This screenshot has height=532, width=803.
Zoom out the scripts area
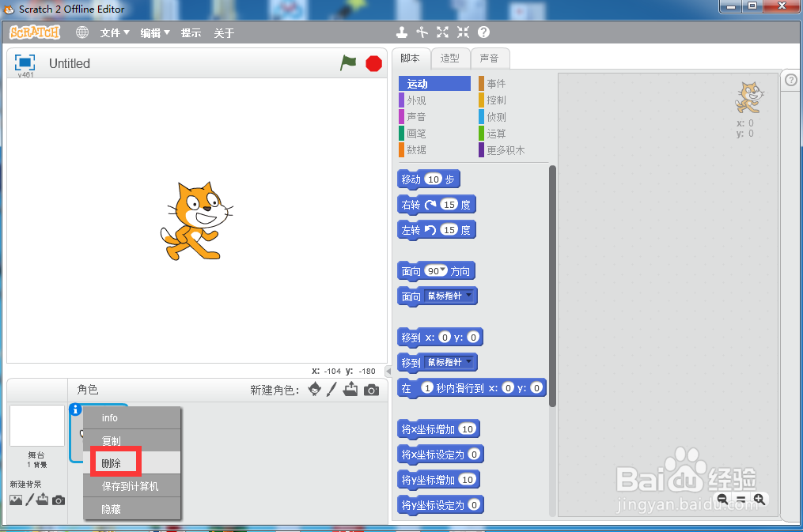tap(722, 499)
